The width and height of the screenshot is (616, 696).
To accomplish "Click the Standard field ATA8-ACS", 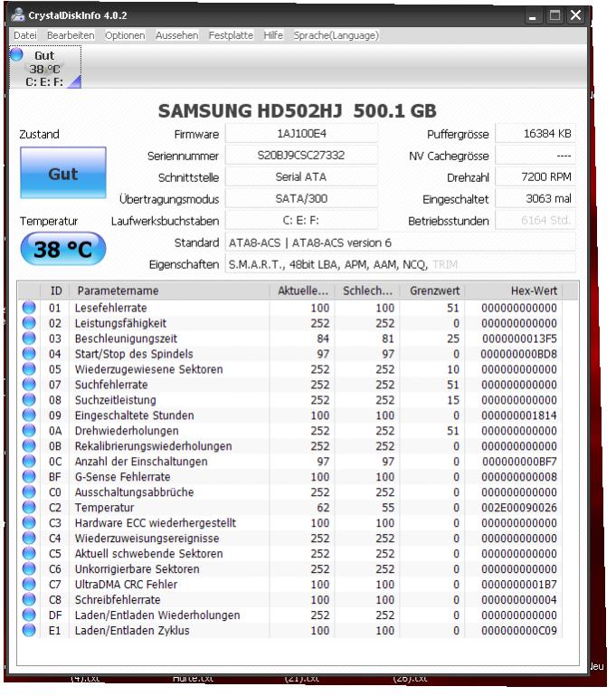I will (x=401, y=243).
